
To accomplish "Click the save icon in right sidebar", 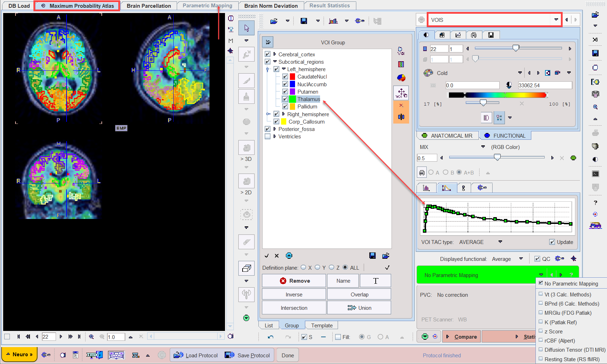I will point(595,53).
